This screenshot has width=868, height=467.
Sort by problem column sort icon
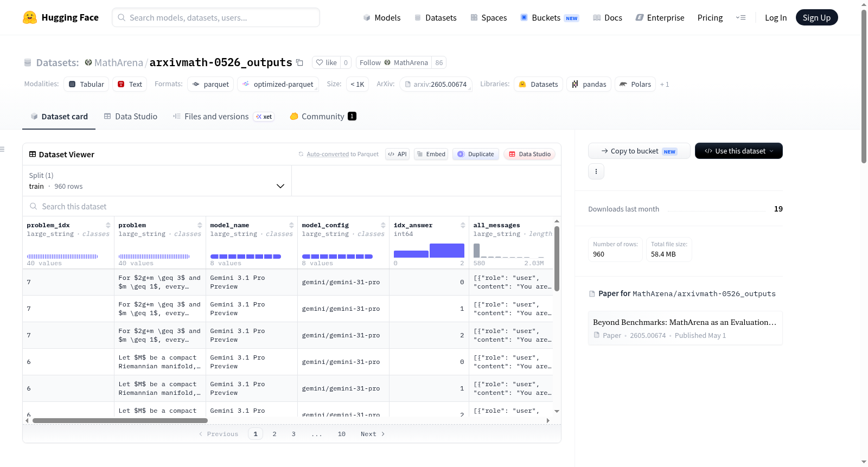pos(200,225)
